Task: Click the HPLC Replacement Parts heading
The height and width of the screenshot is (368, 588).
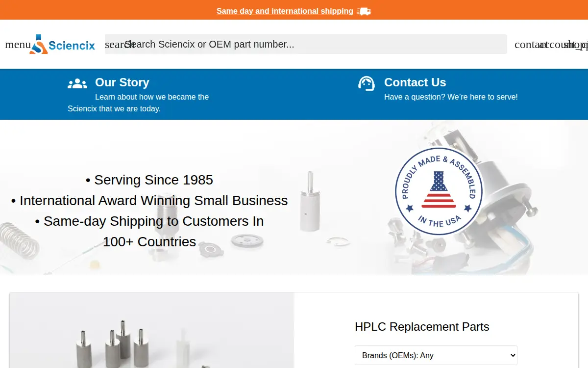Action: (422, 327)
